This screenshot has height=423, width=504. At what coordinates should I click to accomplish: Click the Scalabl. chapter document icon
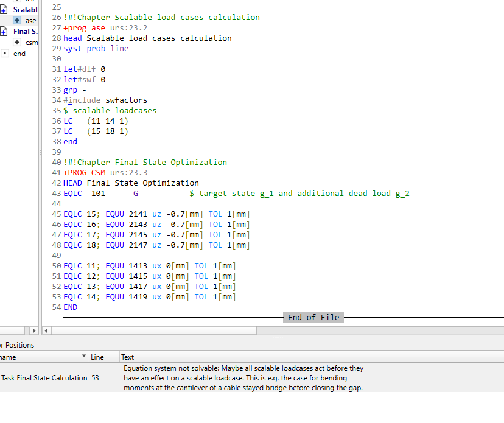(x=4, y=10)
